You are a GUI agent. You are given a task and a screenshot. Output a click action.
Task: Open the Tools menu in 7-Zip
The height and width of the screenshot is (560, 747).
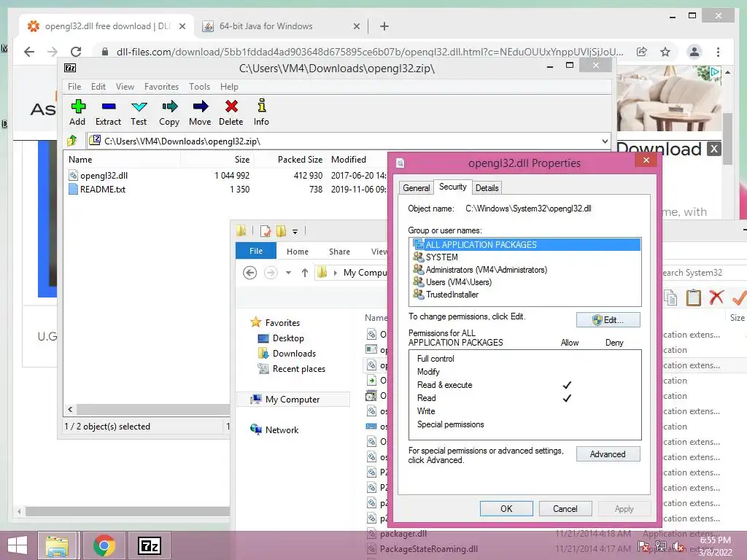pyautogui.click(x=200, y=87)
